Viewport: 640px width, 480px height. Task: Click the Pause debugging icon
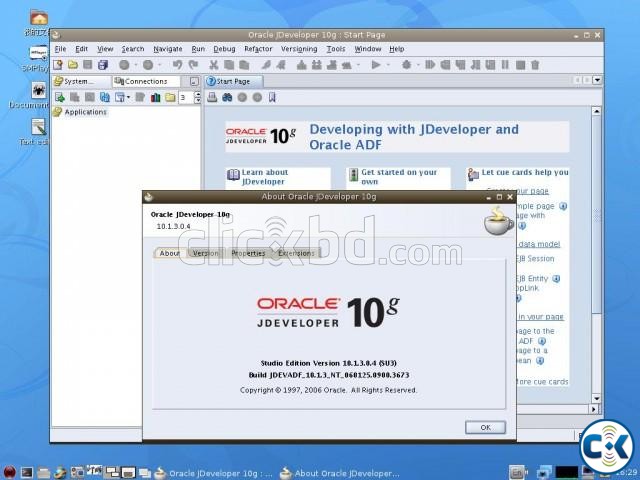(505, 64)
